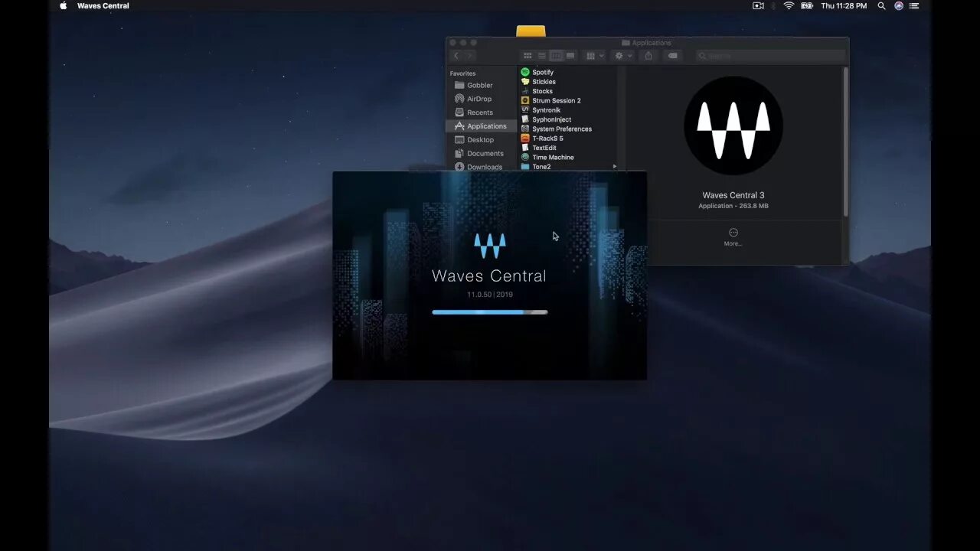The image size is (980, 551).
Task: Select Desktop in the Finder sidebar
Action: pos(480,140)
